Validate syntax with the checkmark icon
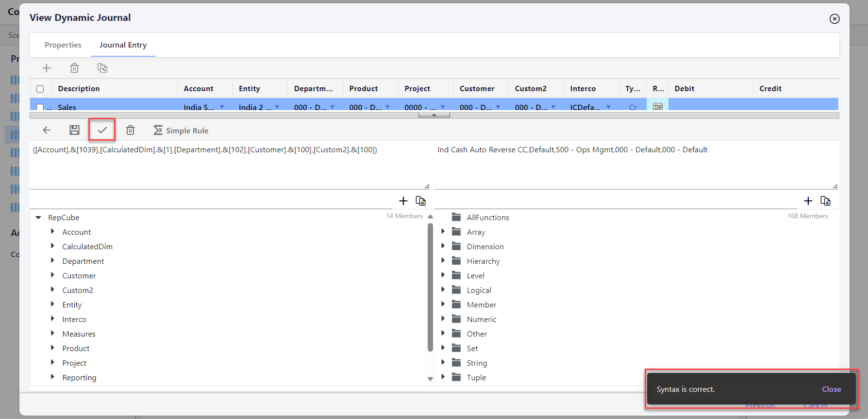The image size is (868, 419). tap(102, 130)
